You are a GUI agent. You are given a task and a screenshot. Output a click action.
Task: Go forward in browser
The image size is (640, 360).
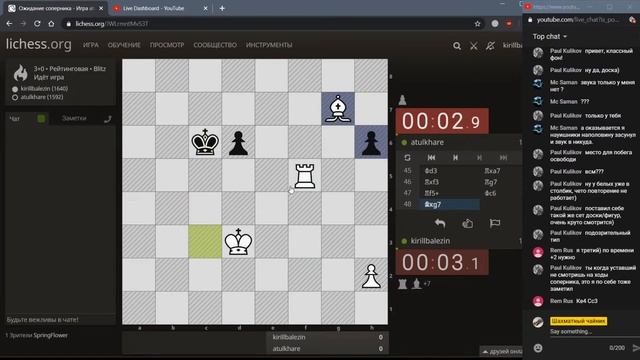pyautogui.click(x=23, y=24)
